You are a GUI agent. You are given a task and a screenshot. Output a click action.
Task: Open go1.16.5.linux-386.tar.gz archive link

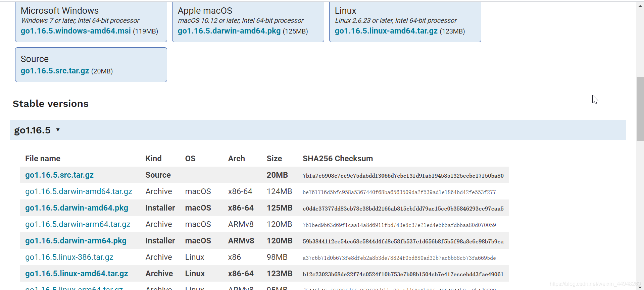(x=69, y=257)
